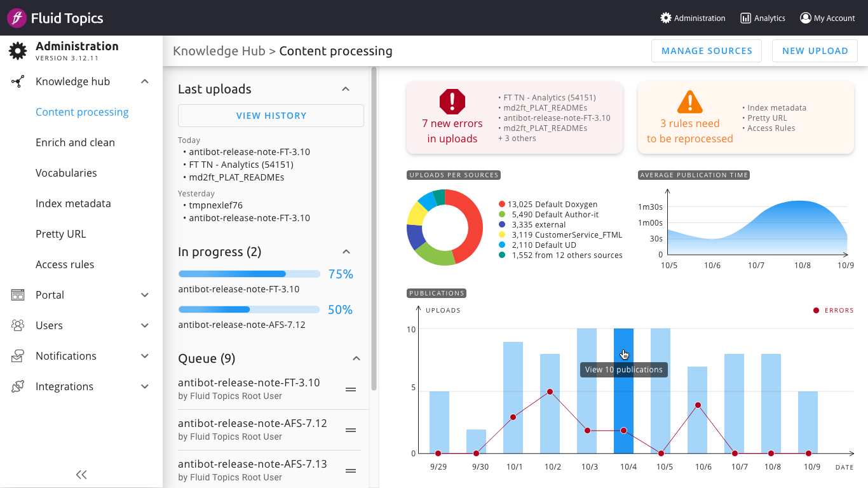Viewport: 868px width, 488px height.
Task: Click the large Administration gear icon in sidebar
Action: 18,51
